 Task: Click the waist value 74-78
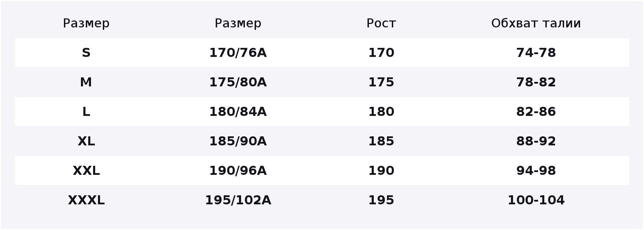(536, 53)
